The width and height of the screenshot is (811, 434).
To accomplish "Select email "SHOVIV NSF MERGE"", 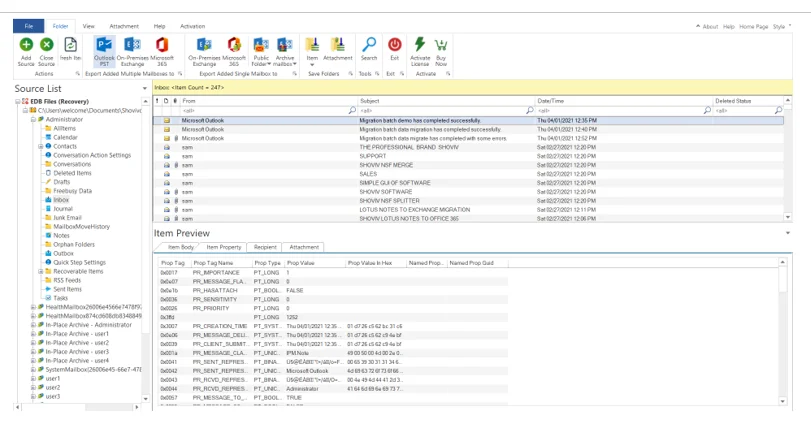I will click(468, 165).
